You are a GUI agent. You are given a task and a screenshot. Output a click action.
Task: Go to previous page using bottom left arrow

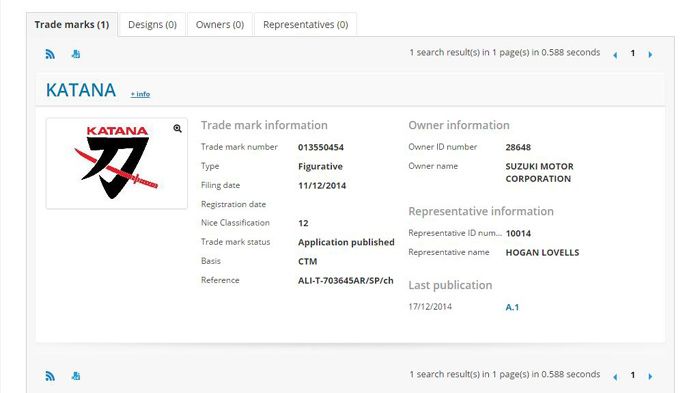(x=615, y=376)
